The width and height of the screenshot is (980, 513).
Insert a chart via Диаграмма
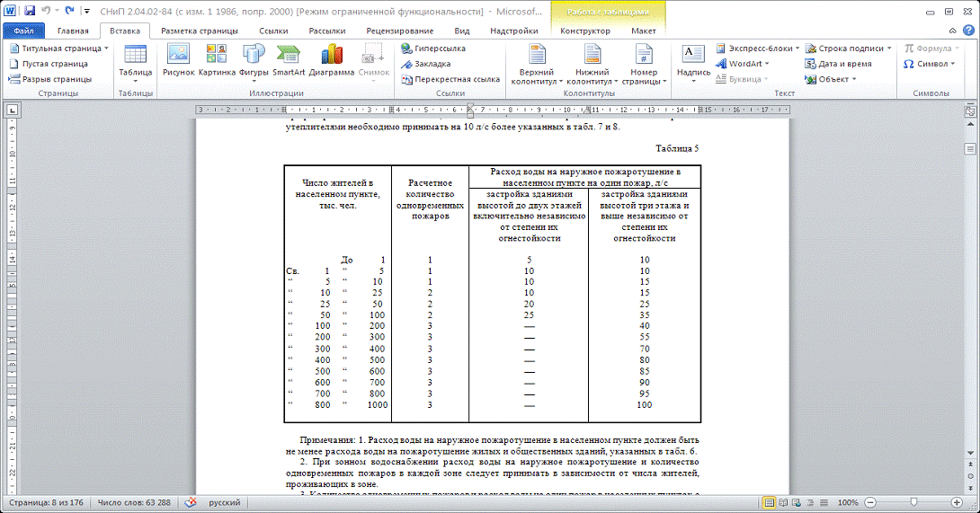[332, 60]
